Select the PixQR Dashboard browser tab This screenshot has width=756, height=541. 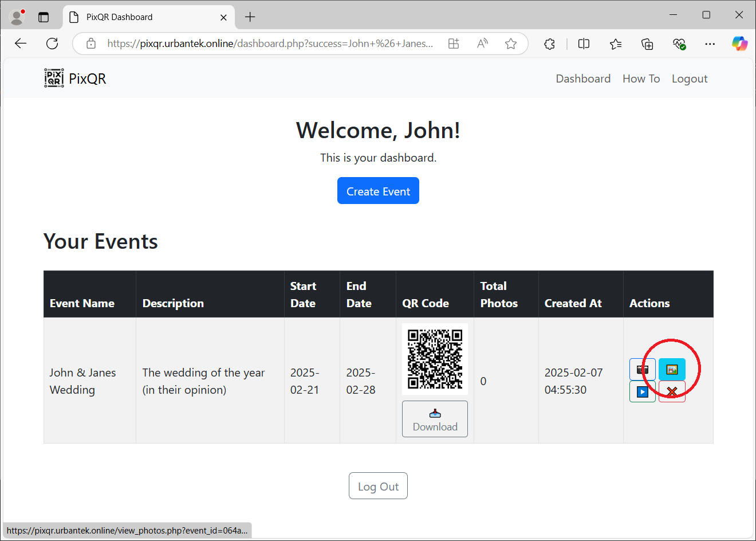tap(143, 17)
